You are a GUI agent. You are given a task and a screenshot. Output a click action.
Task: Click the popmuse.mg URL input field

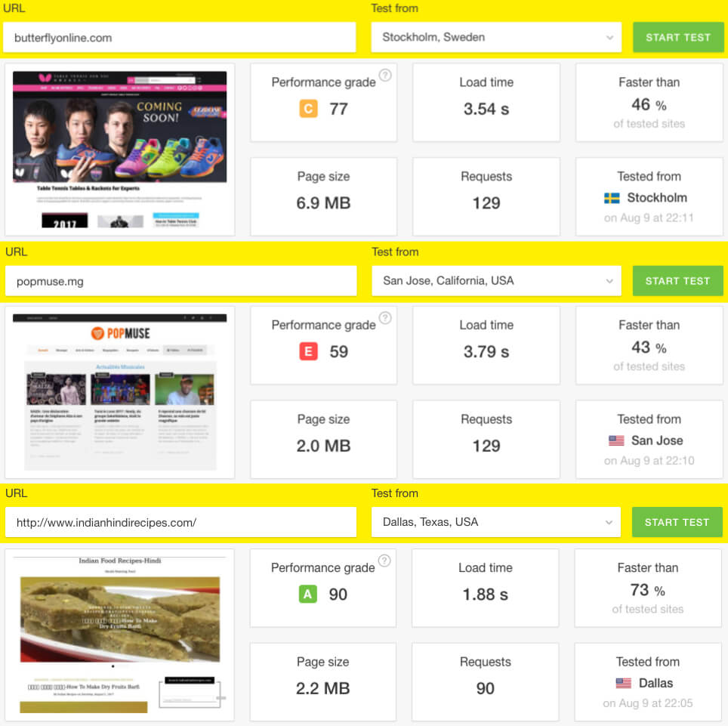180,280
